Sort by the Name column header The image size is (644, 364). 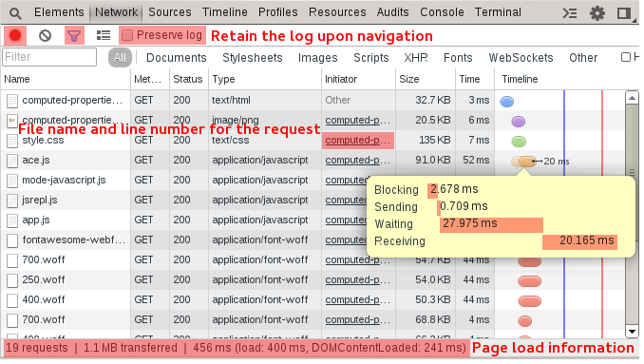66,79
